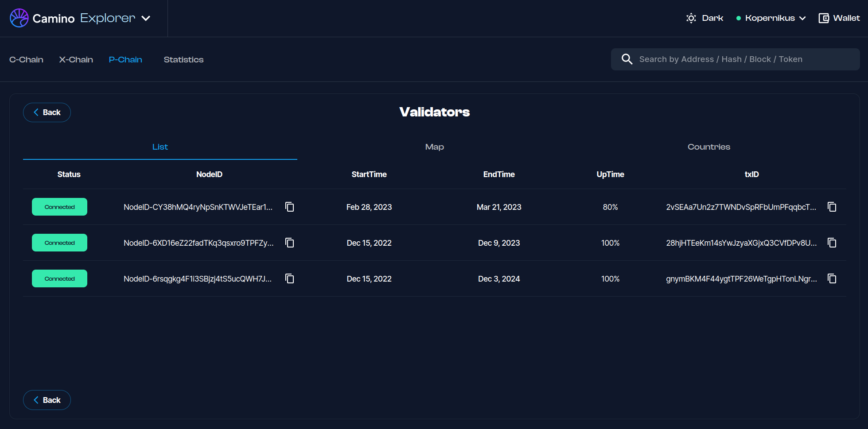868x429 pixels.
Task: Switch to the Map tab
Action: pyautogui.click(x=434, y=147)
